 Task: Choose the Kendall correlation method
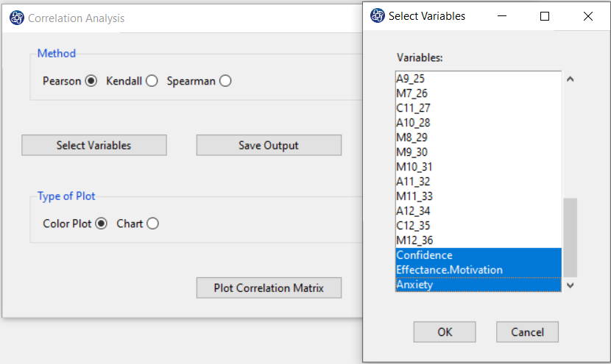tap(152, 81)
